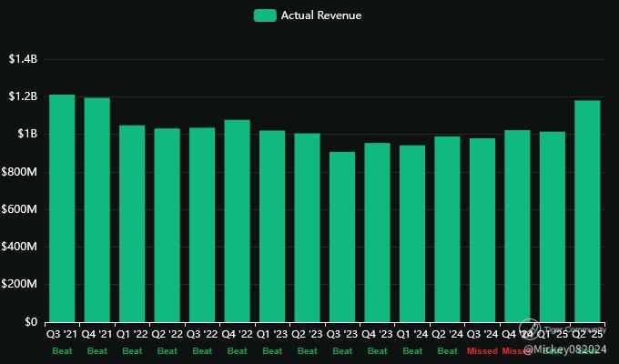Screen dimensions: 619x364
Task: Select the lowest bar for Q3 '23
Action: coord(342,237)
